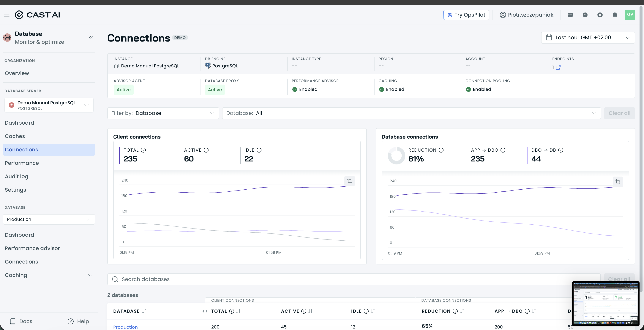Viewport: 644px width, 330px height.
Task: Open the Production database link in the table
Action: click(125, 327)
